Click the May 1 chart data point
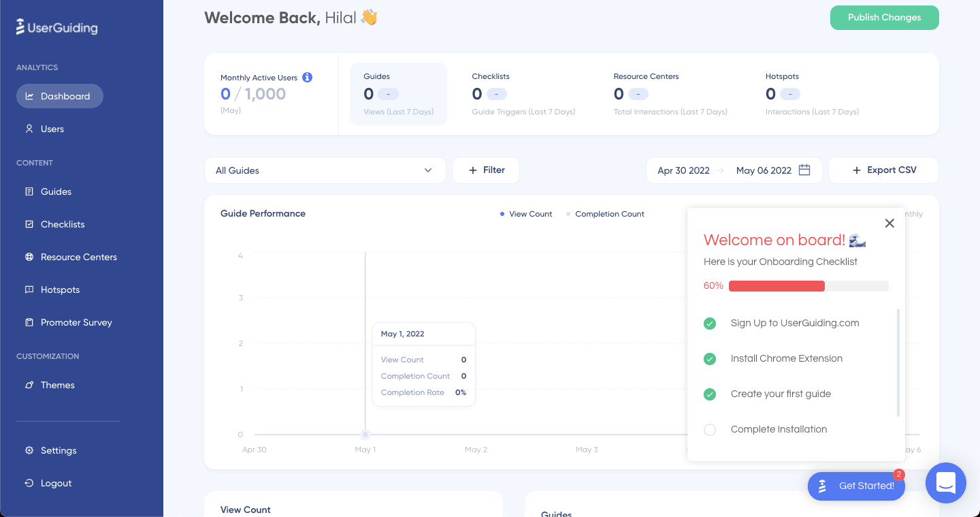Viewport: 980px width, 517px height. (x=365, y=435)
